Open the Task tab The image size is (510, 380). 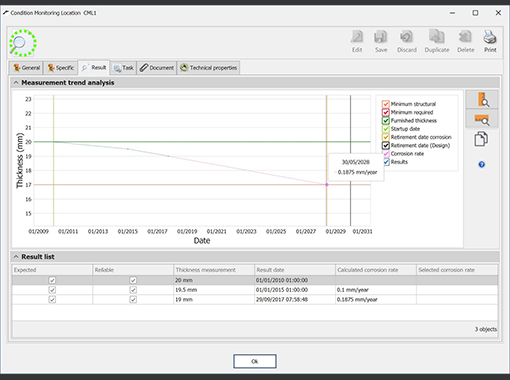123,68
